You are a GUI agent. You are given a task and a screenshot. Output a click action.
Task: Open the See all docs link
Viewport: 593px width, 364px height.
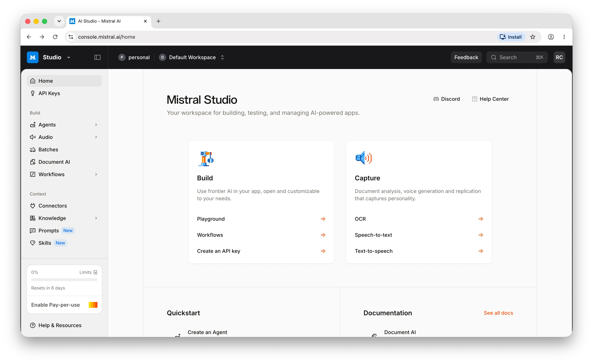(x=498, y=313)
